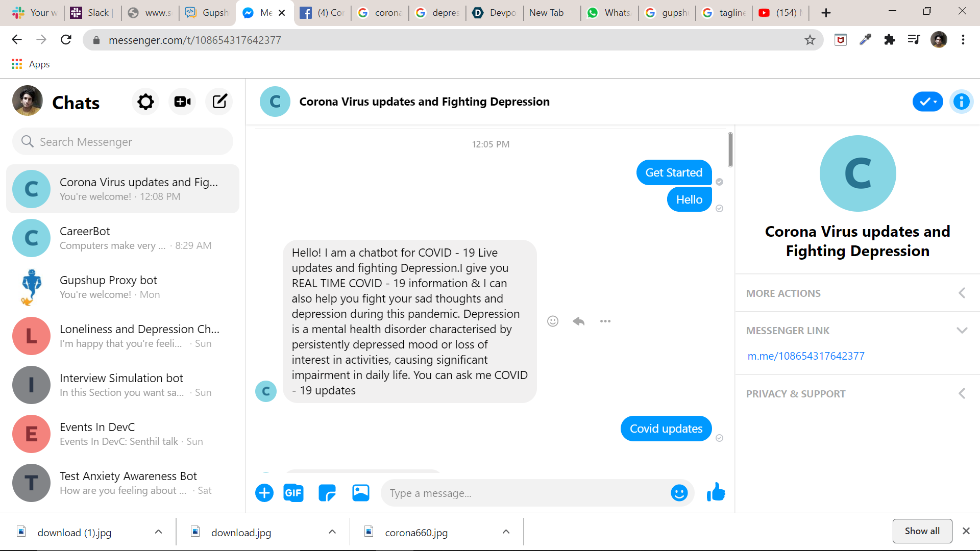This screenshot has width=980, height=551.
Task: Click Show all downloads button
Action: click(922, 531)
